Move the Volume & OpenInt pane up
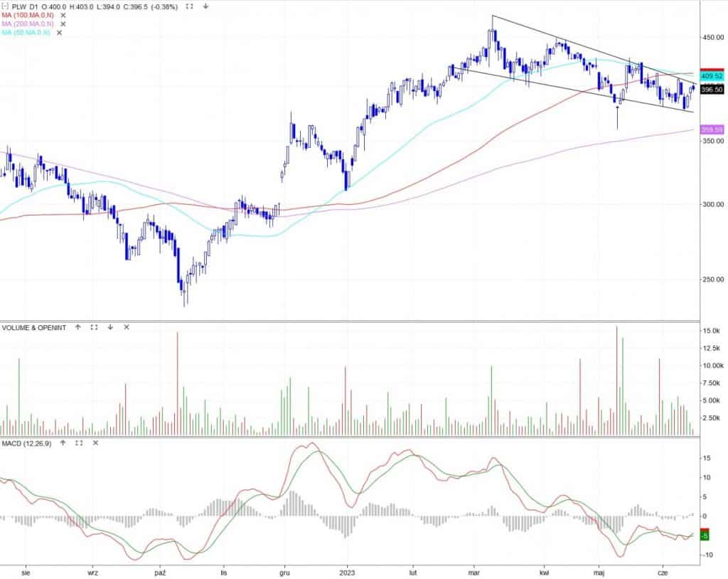This screenshot has height=579, width=728. coord(77,327)
